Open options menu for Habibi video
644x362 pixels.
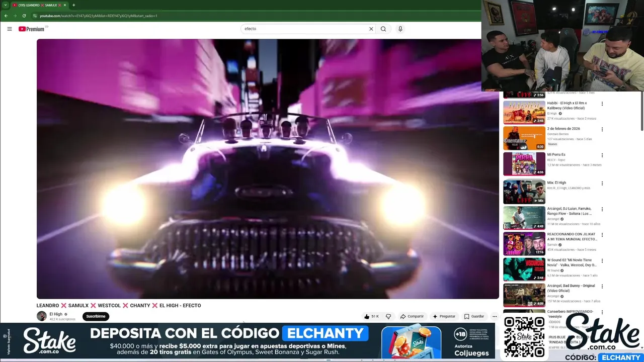[602, 104]
